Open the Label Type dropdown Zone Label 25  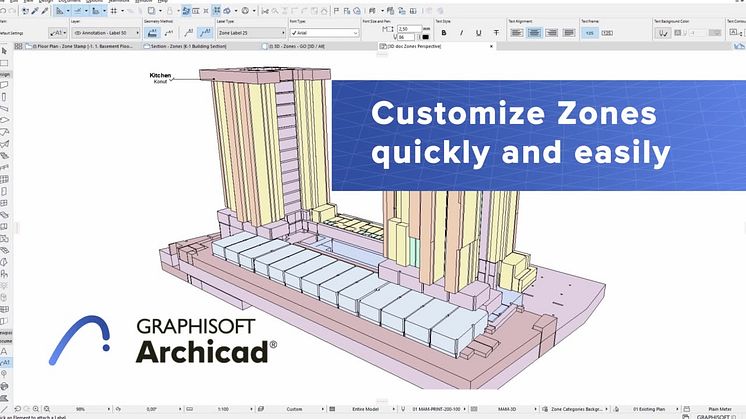point(251,33)
